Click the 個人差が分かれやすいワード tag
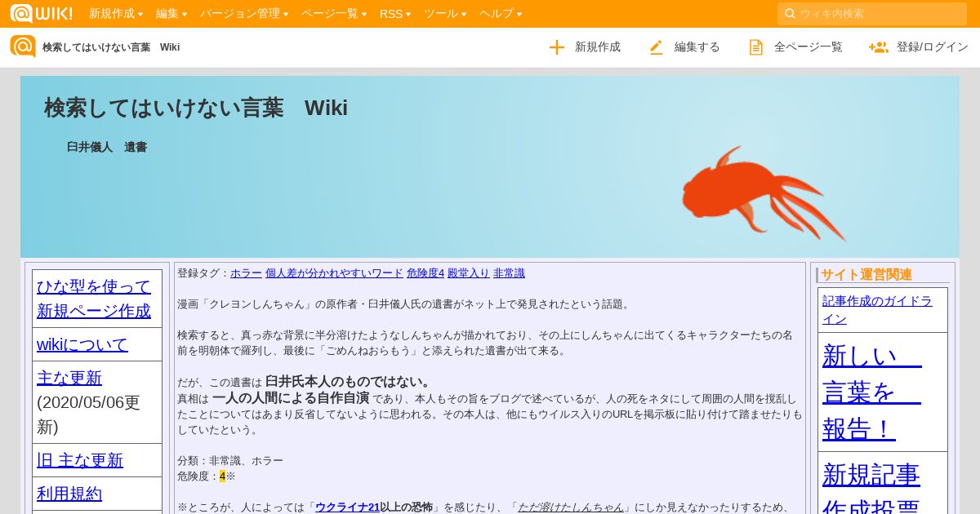 coord(334,273)
